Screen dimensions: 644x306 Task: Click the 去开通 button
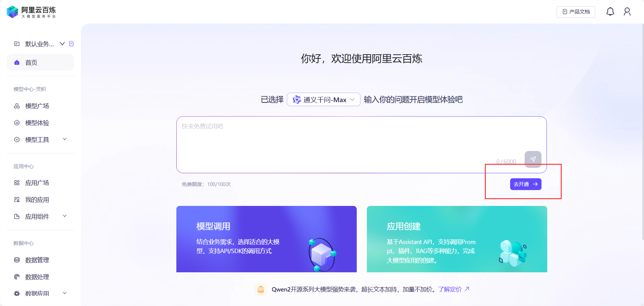[x=526, y=184]
